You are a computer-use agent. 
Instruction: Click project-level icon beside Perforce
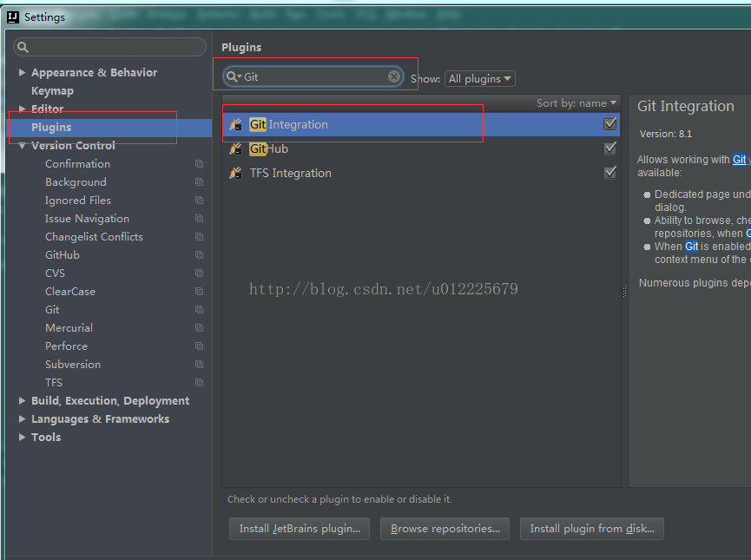[199, 346]
